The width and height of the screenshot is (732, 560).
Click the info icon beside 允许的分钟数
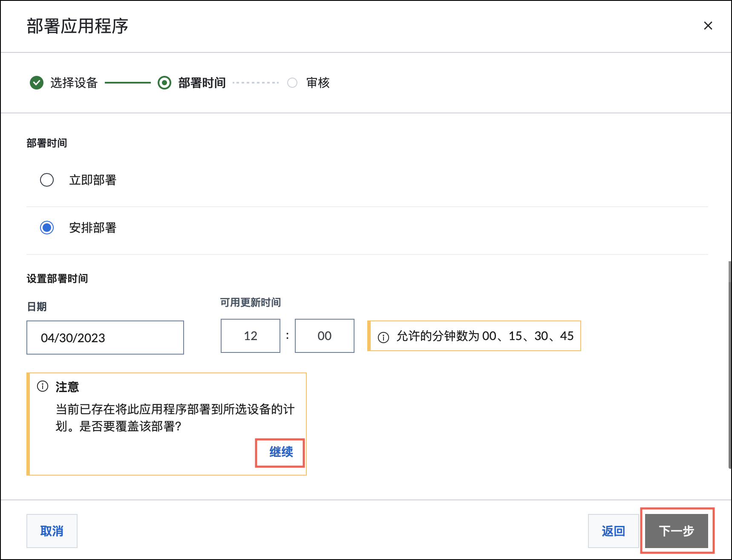383,338
